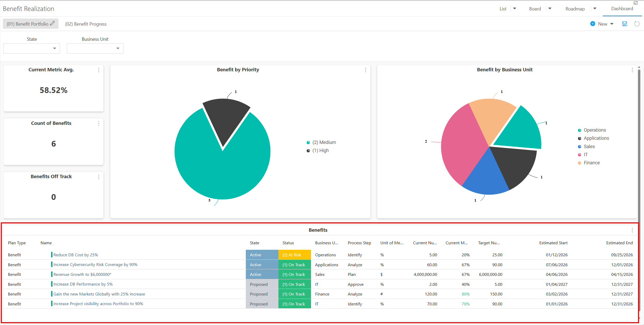Toggle the Applications legend entry

[x=593, y=138]
